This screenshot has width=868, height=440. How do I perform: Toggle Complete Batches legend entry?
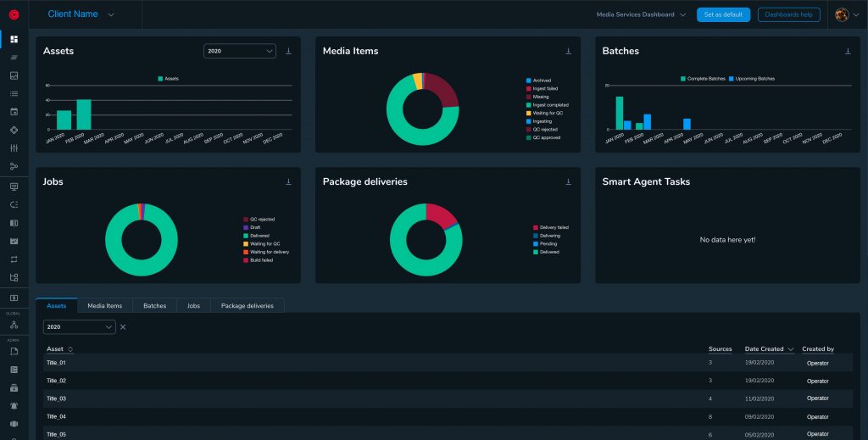click(703, 79)
